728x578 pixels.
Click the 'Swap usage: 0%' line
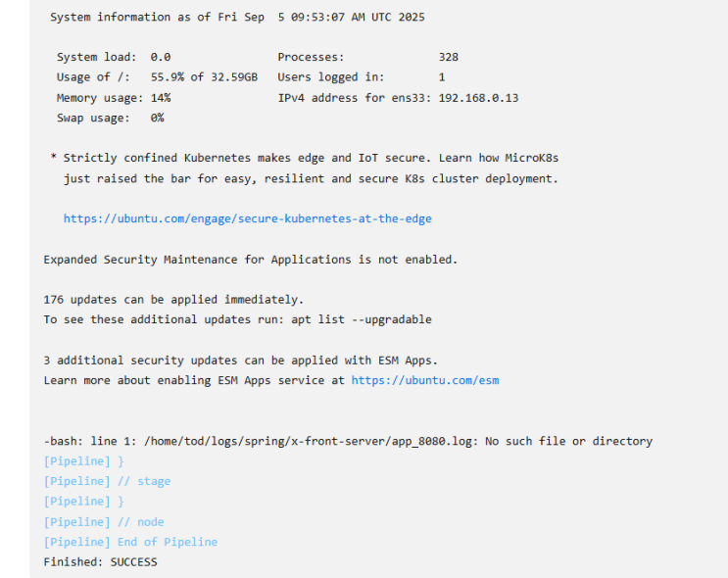click(x=110, y=118)
